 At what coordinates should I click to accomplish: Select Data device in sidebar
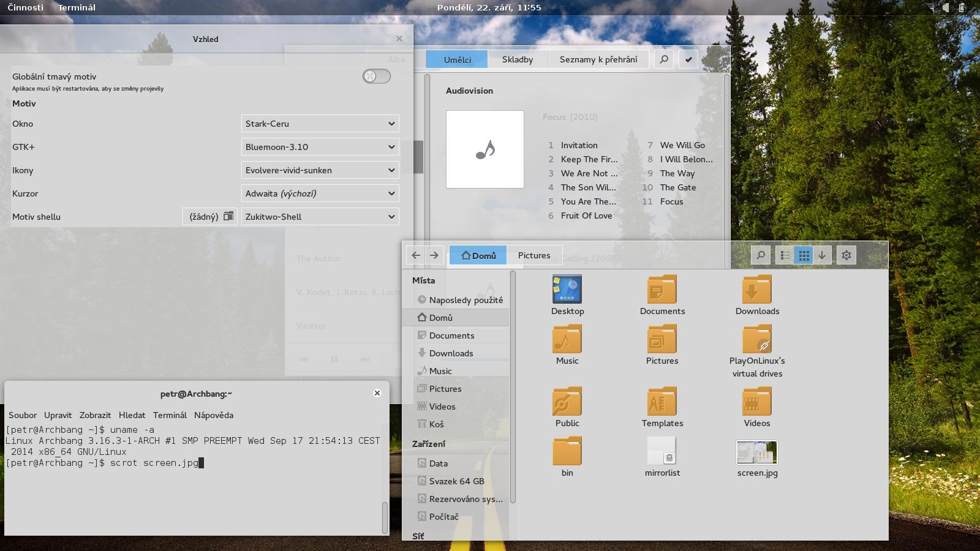click(456, 463)
